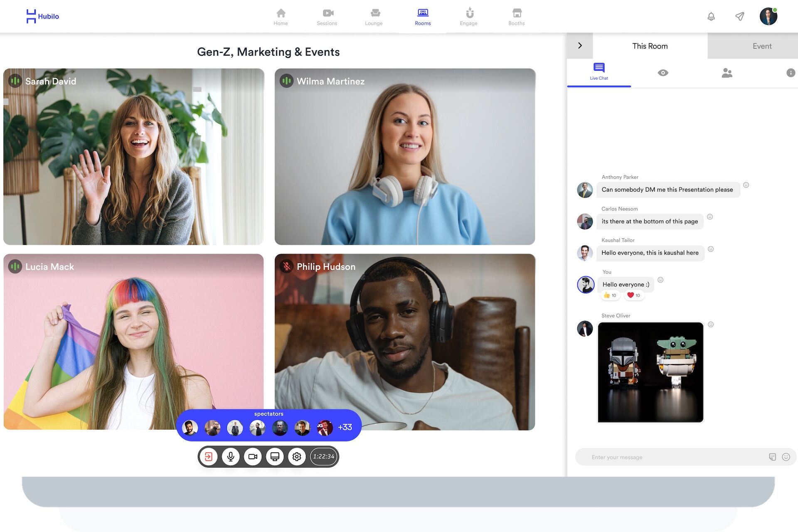Collapse the chat side panel
Image resolution: width=798 pixels, height=532 pixels.
click(x=580, y=46)
